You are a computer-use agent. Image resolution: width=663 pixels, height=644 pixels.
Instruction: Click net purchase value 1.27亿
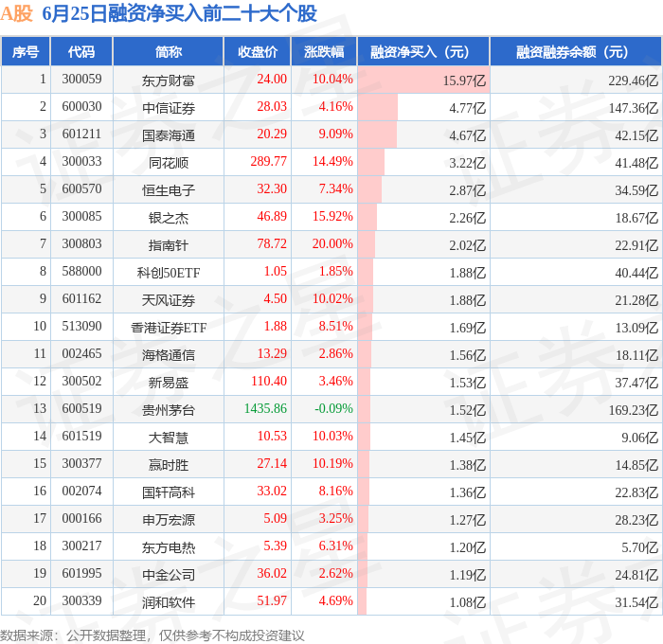point(468,520)
